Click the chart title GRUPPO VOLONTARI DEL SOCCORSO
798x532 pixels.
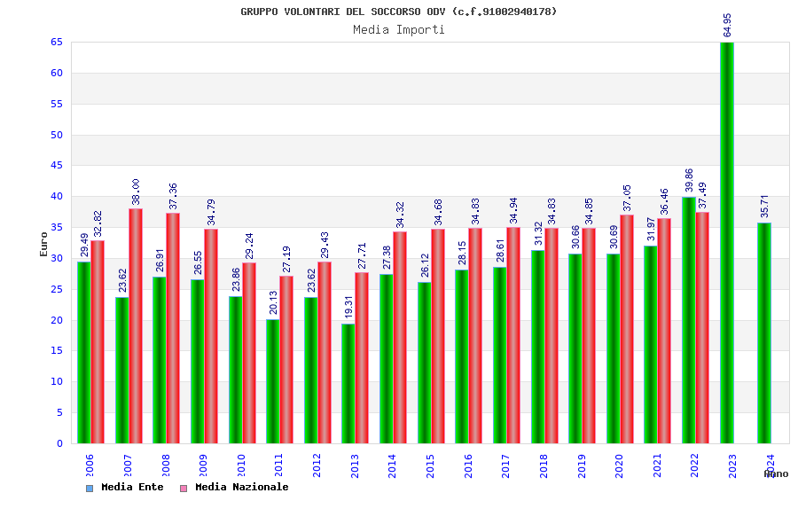399,12
